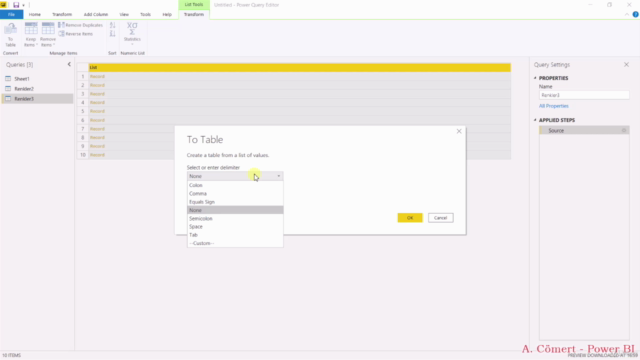The image size is (640, 360).
Task: Click the help question mark icon
Action: pos(636,14)
